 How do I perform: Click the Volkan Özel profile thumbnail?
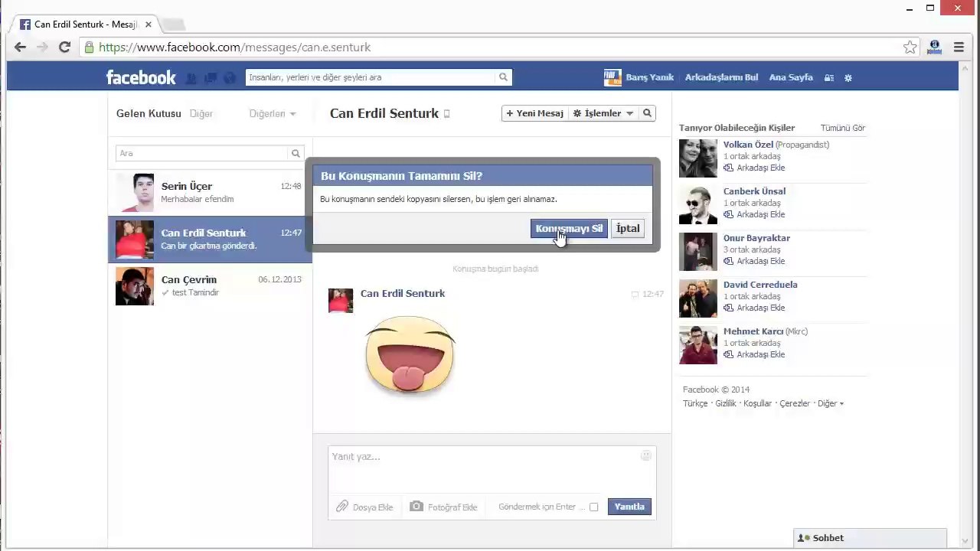[698, 158]
